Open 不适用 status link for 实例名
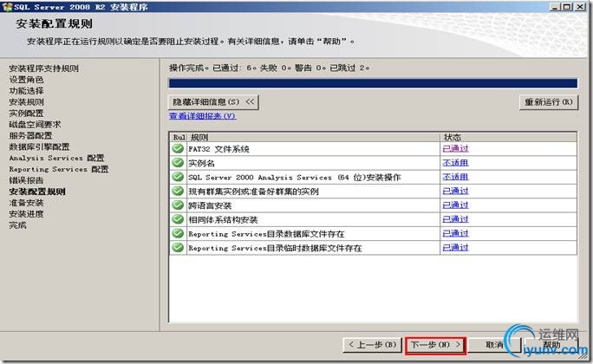 coord(455,163)
